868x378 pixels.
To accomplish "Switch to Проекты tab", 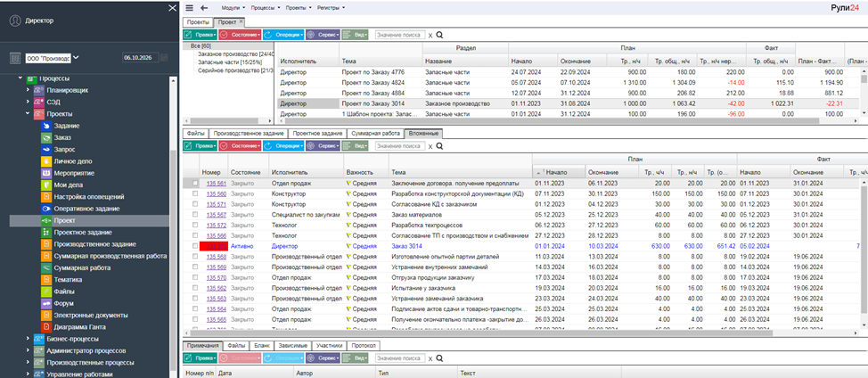I will click(198, 22).
